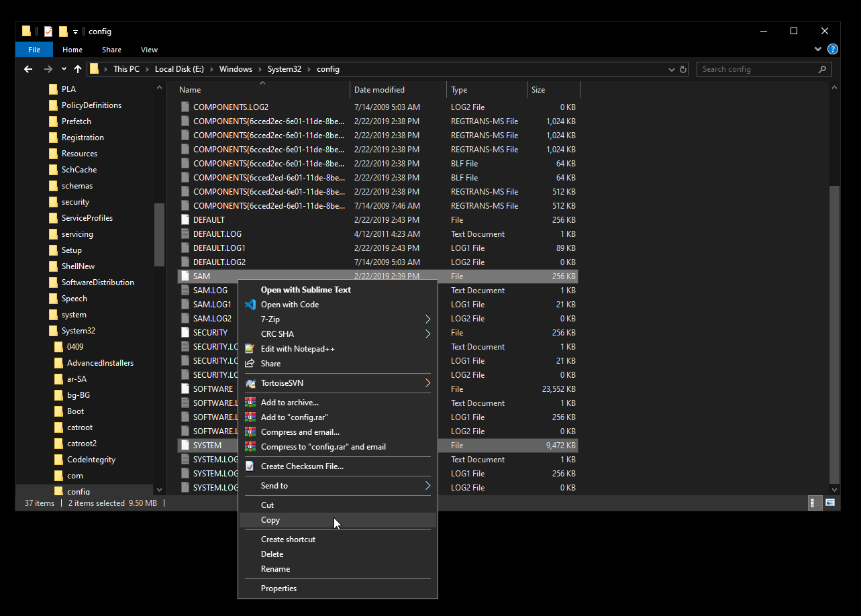The image size is (861, 616).
Task: Click the Up one level arrow
Action: pos(78,69)
